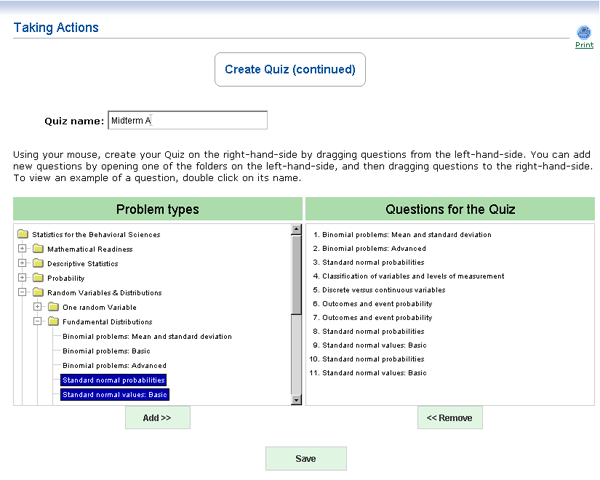Click the Print icon
Screen dimensions: 600x480
pyautogui.click(x=584, y=33)
